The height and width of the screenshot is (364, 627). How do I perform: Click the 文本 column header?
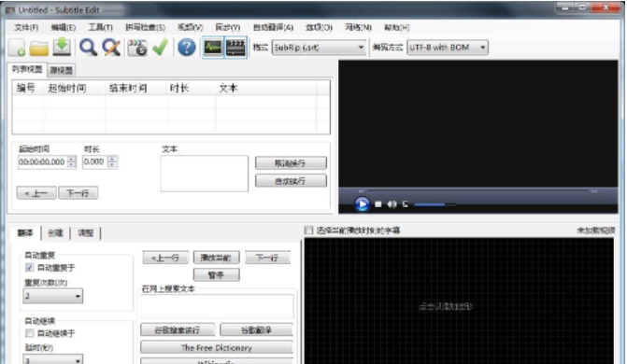point(265,88)
